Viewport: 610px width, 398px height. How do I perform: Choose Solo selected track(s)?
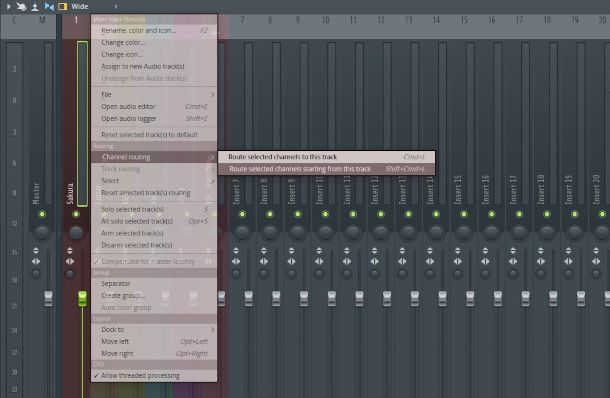click(x=154, y=209)
